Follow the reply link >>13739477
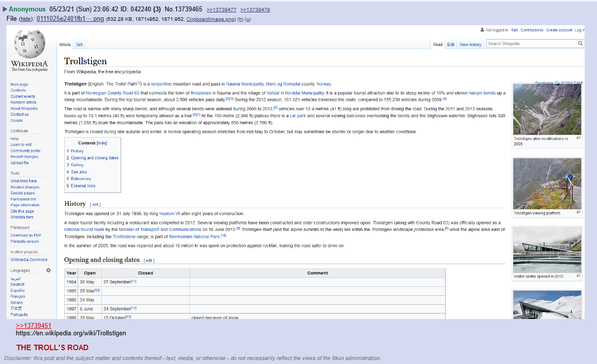Viewport: 597px width, 364px height. [221, 10]
